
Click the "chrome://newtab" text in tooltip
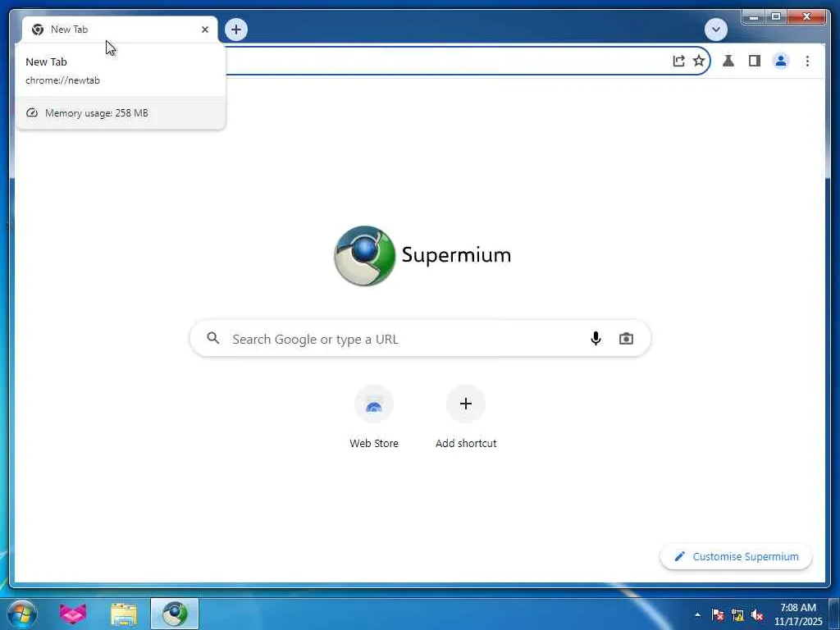tap(62, 80)
